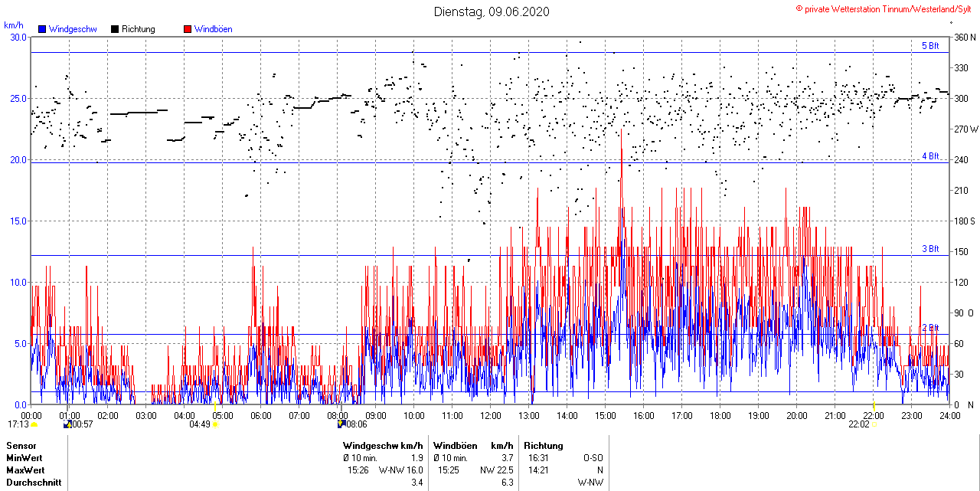Click the Windgeschw km/h column header
The width and height of the screenshot is (980, 491).
[383, 445]
